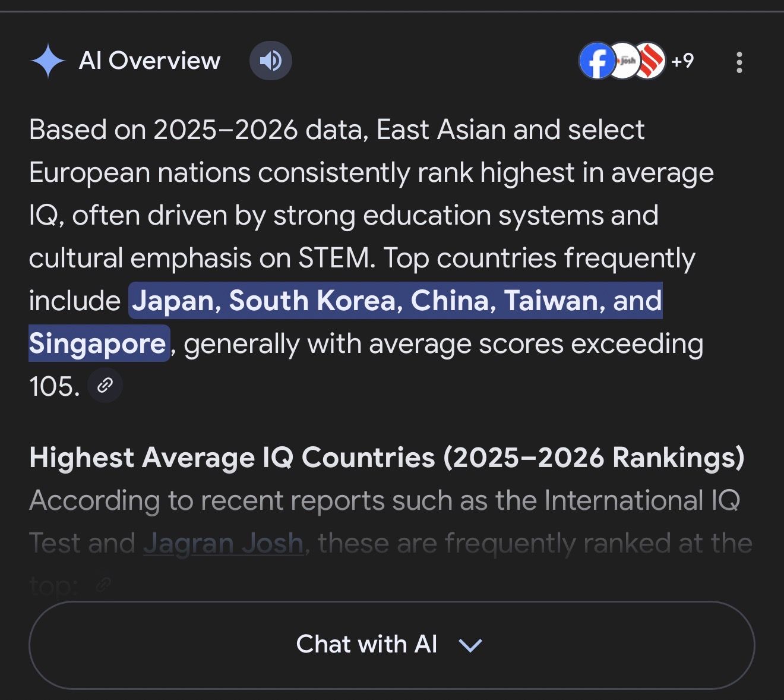This screenshot has height=700, width=784.
Task: Open the Facebook source icon
Action: tap(596, 61)
